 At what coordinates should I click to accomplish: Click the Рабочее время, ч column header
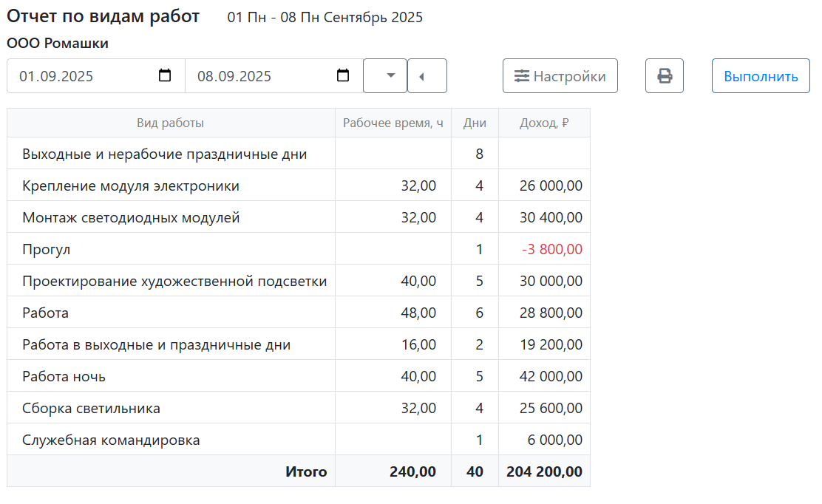tap(393, 123)
